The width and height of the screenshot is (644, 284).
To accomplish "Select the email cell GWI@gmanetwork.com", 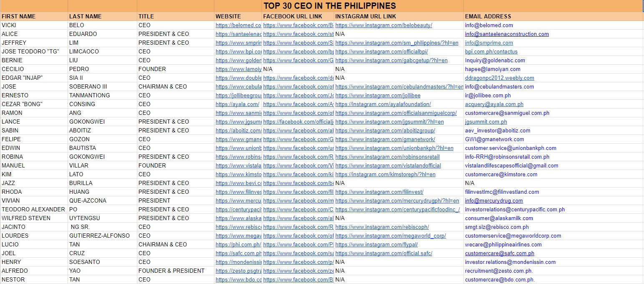I will pyautogui.click(x=553, y=139).
